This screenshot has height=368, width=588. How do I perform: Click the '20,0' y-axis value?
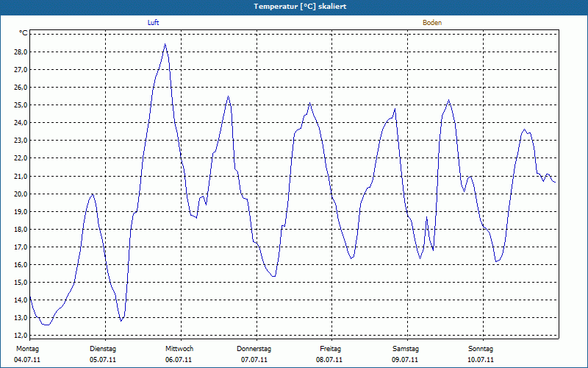click(21, 194)
